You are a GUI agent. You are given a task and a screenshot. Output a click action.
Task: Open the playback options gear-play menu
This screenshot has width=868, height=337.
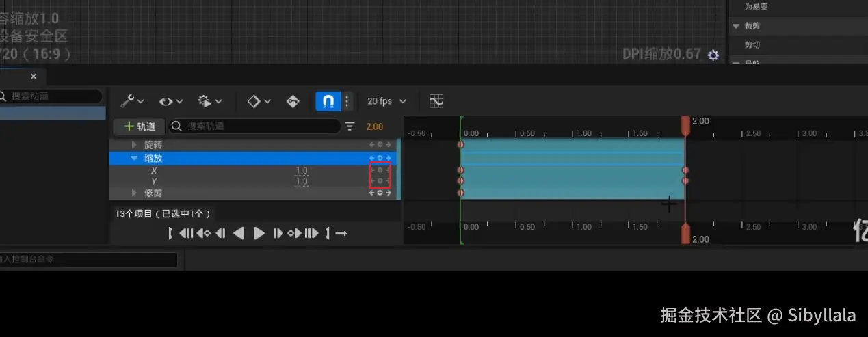click(210, 101)
